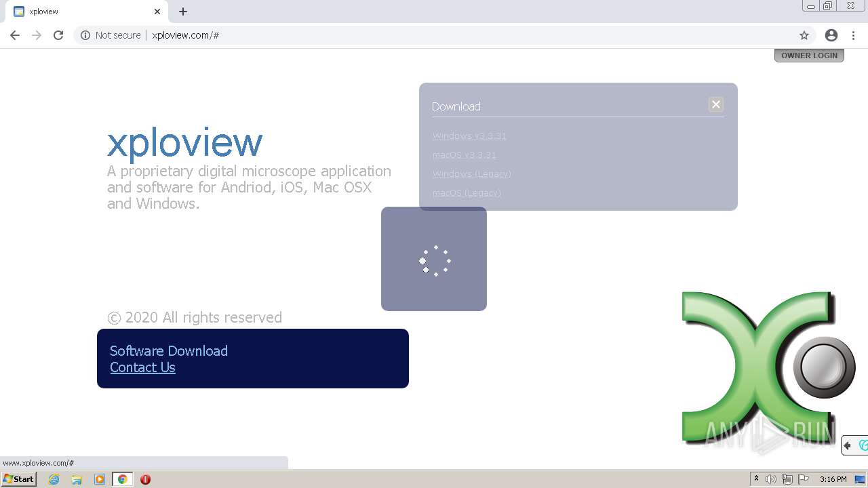
Task: Open the red Opera taskbar icon
Action: 145,479
